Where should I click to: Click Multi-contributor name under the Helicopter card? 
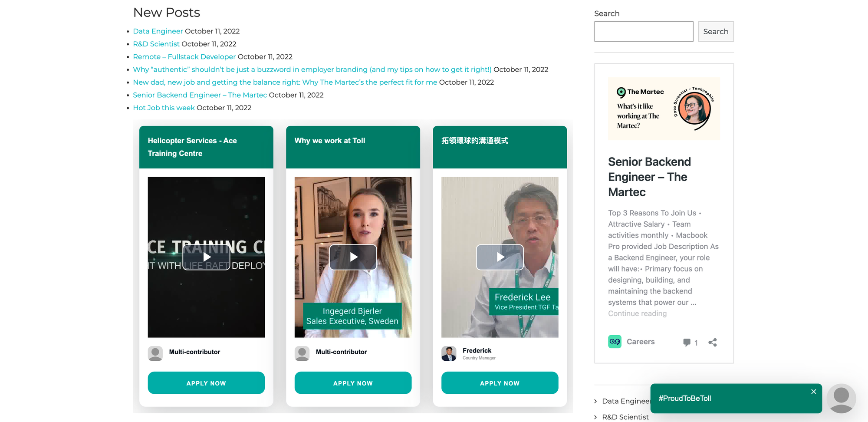pyautogui.click(x=194, y=352)
